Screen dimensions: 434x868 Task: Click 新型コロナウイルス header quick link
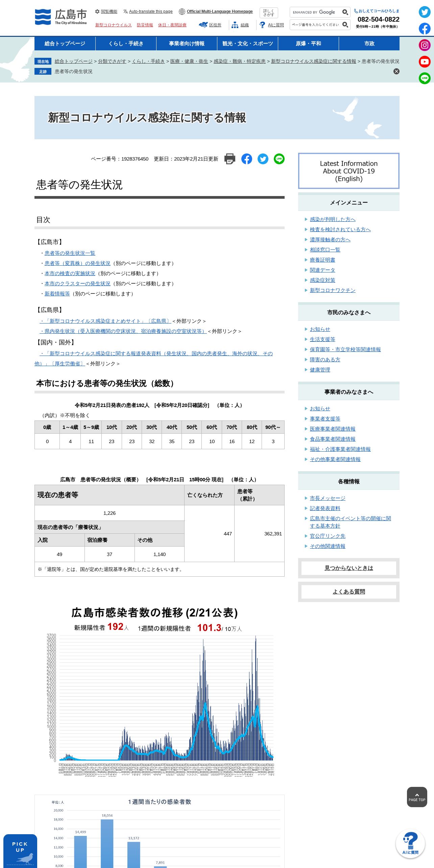[x=113, y=25]
